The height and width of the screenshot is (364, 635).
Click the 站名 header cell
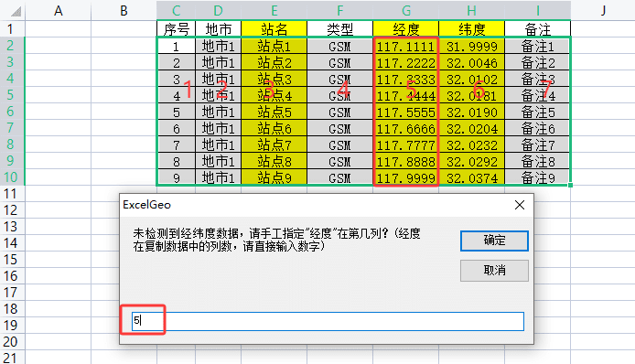(x=274, y=29)
